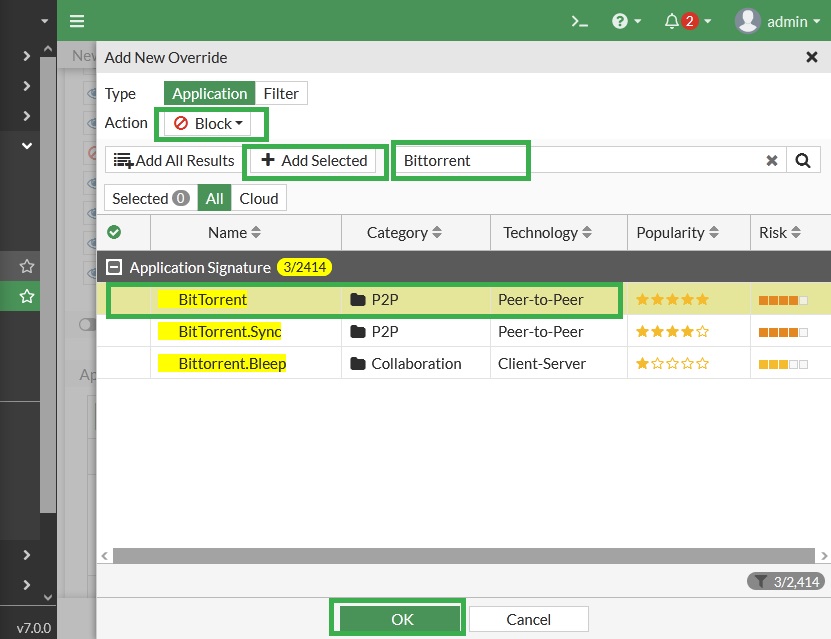Launch the CLI console icon
Screen dimensions: 831x639
pyautogui.click(x=579, y=22)
